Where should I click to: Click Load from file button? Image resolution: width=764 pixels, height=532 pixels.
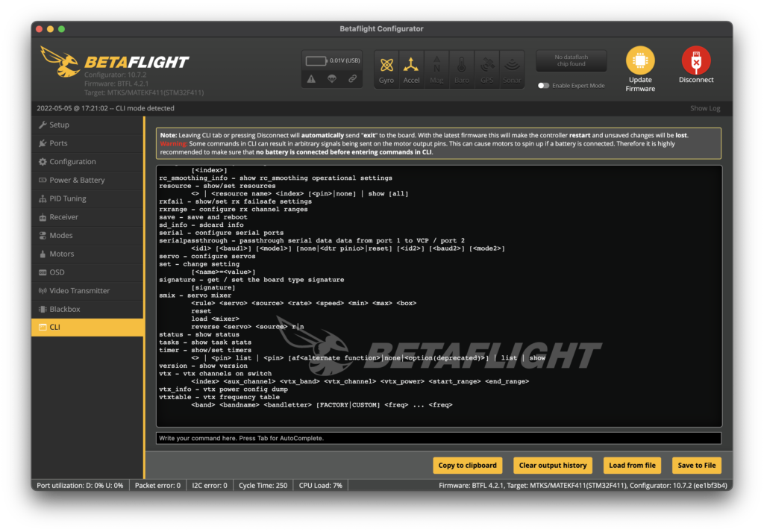click(632, 466)
